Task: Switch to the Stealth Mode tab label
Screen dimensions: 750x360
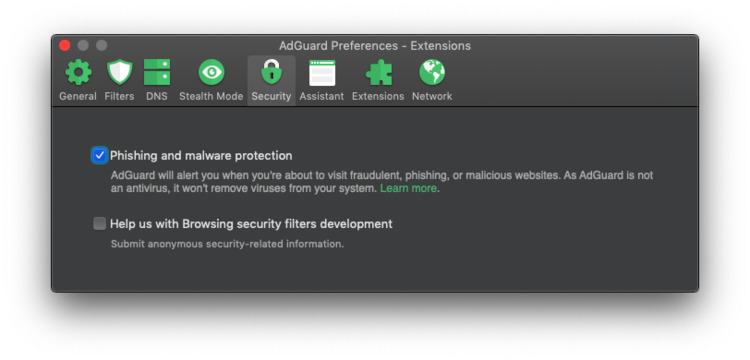Action: (x=211, y=96)
